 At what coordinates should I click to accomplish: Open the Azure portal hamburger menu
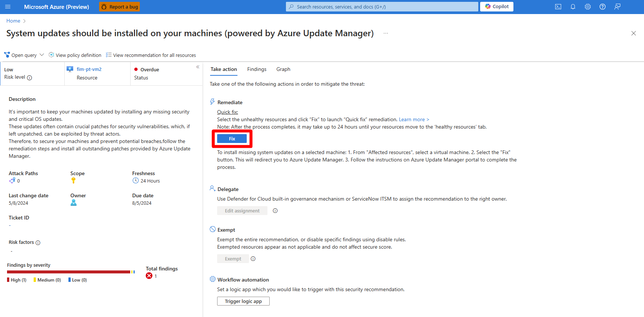[x=8, y=7]
